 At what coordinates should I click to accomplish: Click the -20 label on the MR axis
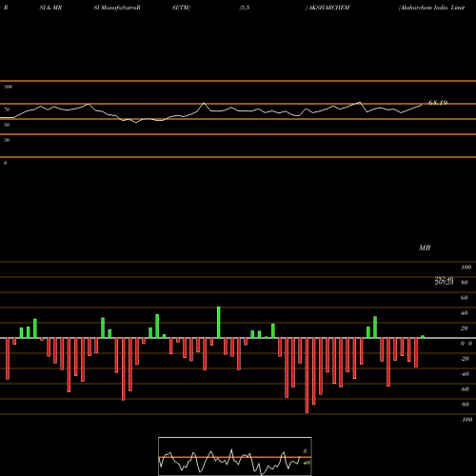click(465, 359)
